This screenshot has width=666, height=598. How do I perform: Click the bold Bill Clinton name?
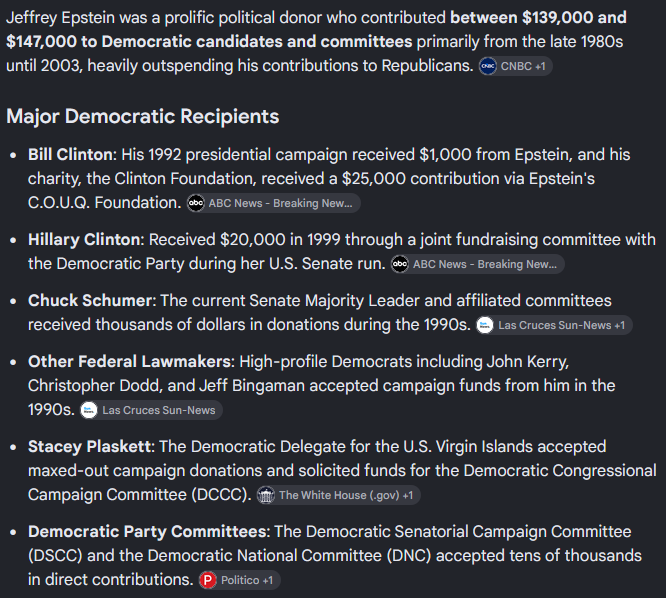click(71, 155)
